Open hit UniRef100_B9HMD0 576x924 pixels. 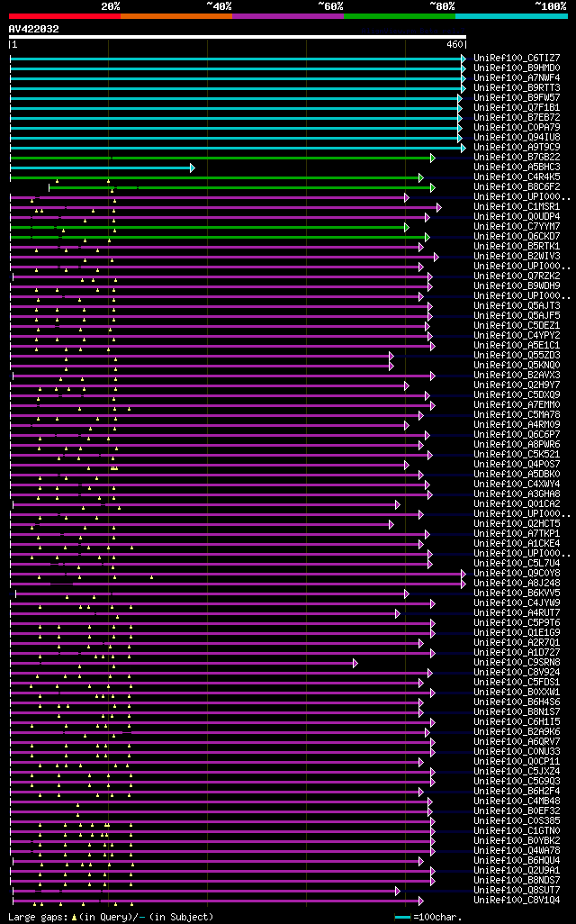point(517,68)
